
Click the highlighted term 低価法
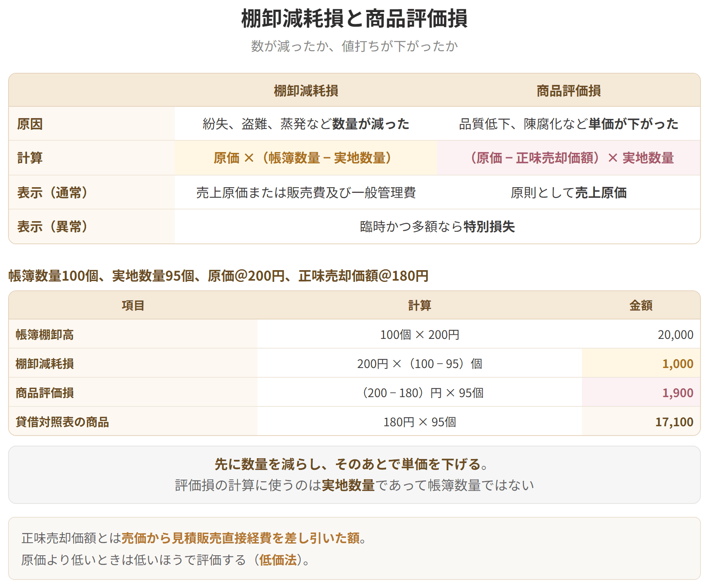click(x=278, y=560)
